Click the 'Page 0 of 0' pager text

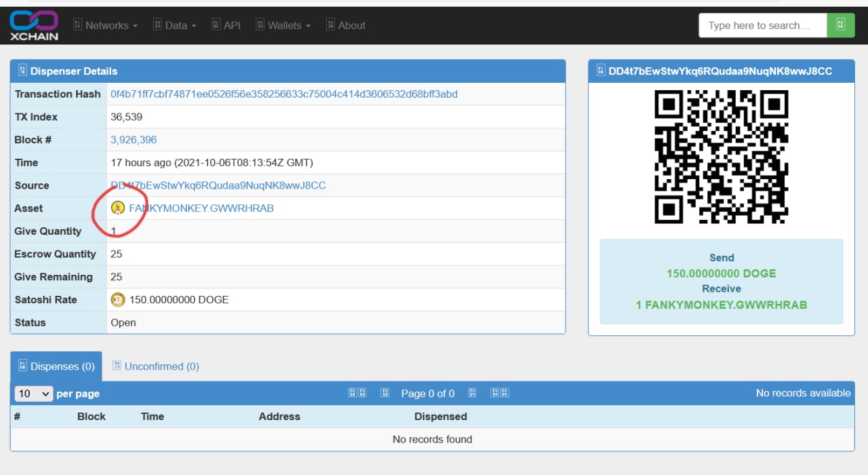pyautogui.click(x=428, y=394)
